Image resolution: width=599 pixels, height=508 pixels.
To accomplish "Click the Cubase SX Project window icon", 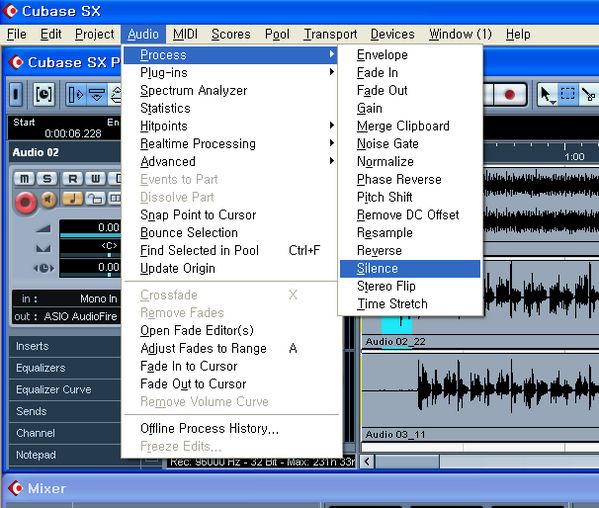I will point(16,62).
